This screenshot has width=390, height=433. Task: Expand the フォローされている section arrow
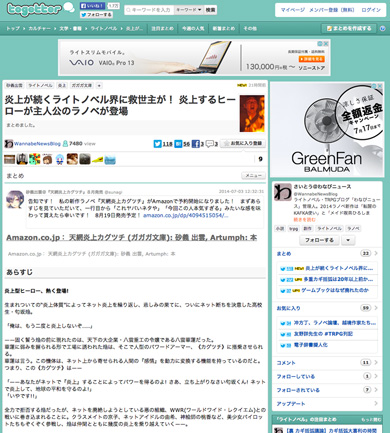[376, 390]
